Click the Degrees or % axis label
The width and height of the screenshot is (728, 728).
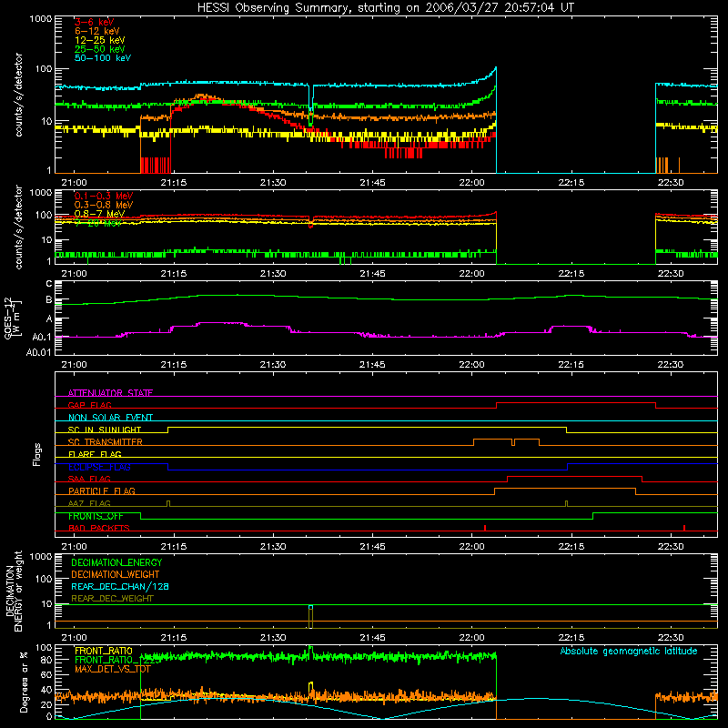click(x=24, y=682)
